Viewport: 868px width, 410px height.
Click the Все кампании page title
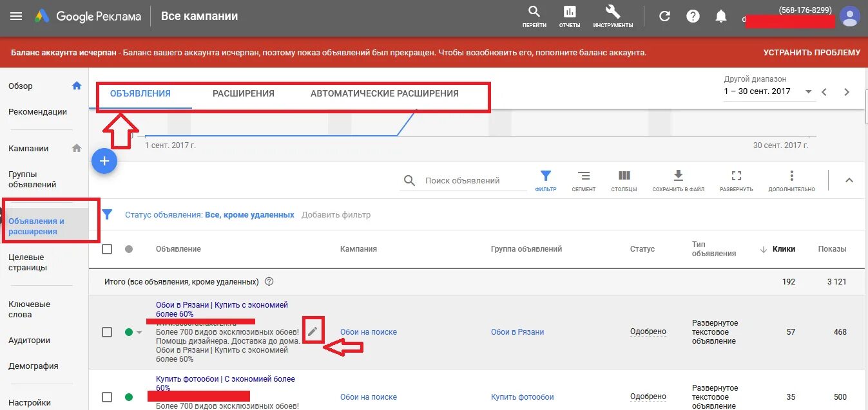click(199, 16)
